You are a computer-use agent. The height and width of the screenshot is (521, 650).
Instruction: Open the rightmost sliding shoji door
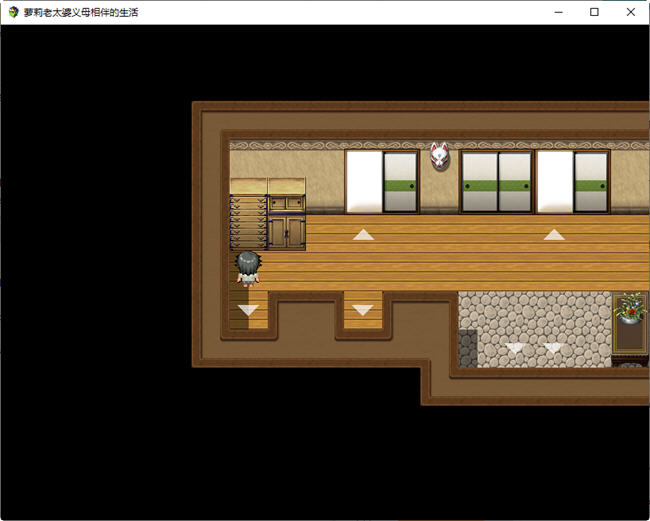click(x=572, y=181)
